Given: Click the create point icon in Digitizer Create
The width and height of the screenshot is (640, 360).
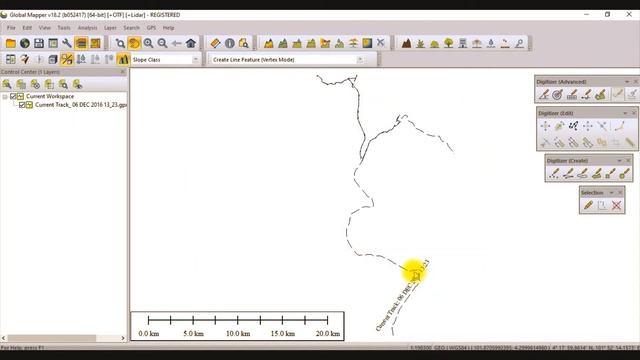Looking at the screenshot, I should point(554,173).
